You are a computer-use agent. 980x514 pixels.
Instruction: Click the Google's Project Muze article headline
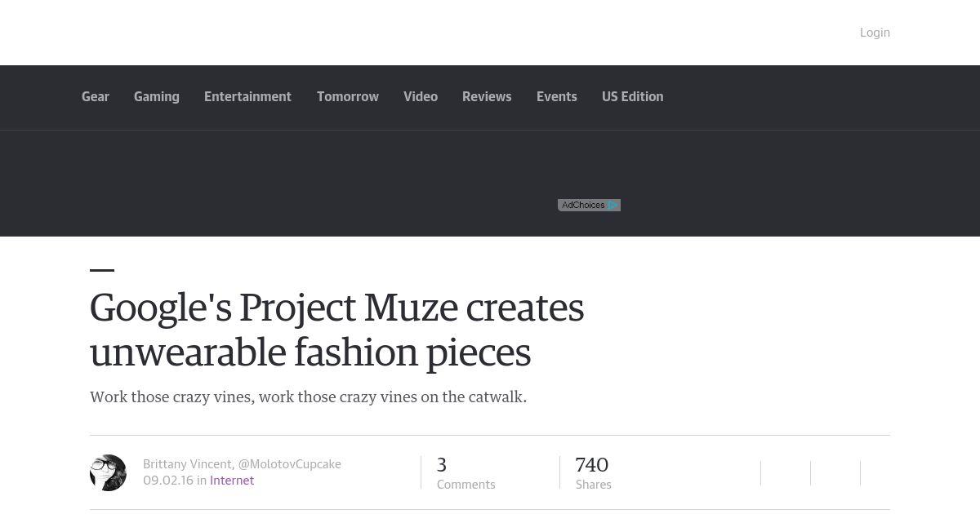coord(336,330)
